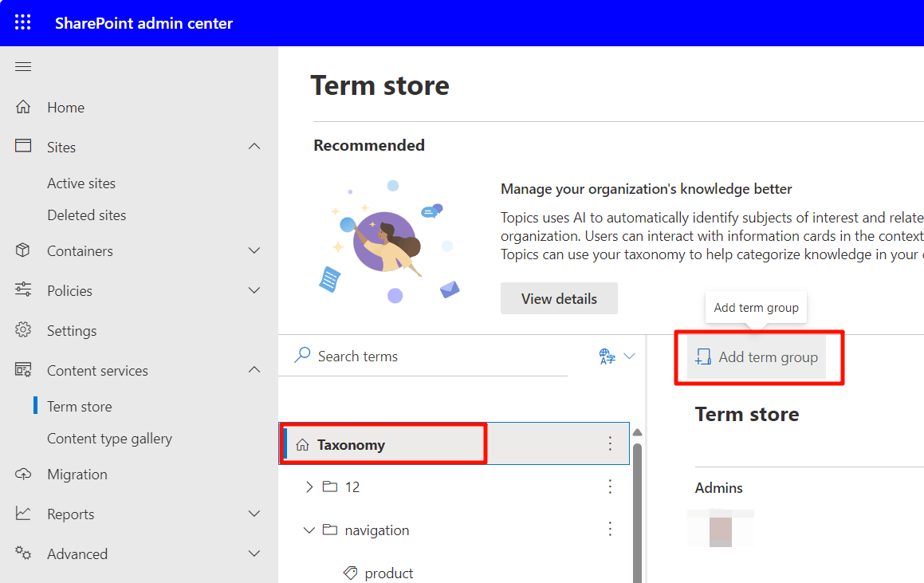Collapse the Content services chevron
This screenshot has height=583, width=924.
tap(254, 369)
